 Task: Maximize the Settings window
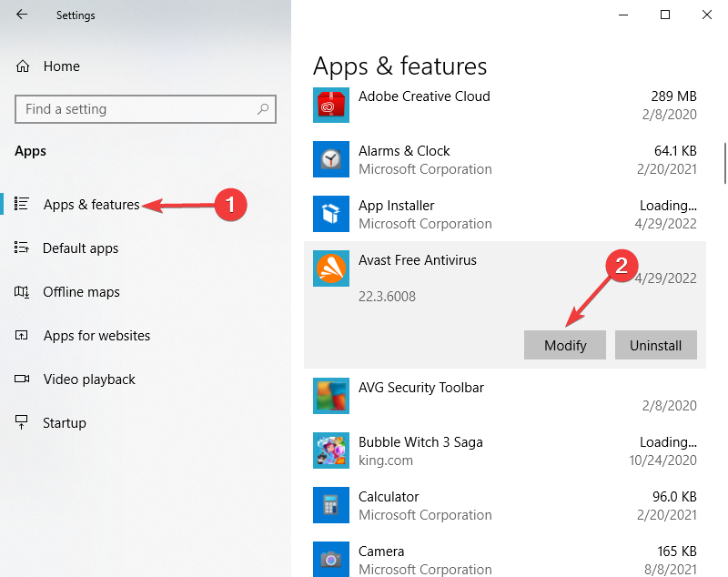665,15
